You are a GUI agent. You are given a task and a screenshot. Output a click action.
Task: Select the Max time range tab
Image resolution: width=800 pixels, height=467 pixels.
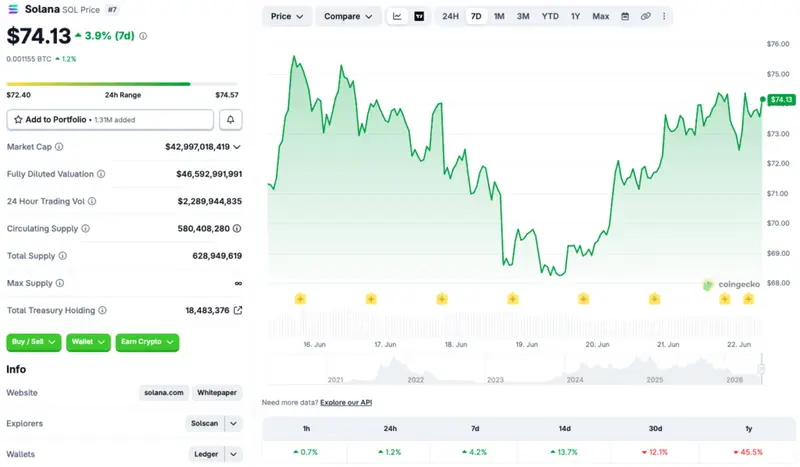tap(601, 16)
